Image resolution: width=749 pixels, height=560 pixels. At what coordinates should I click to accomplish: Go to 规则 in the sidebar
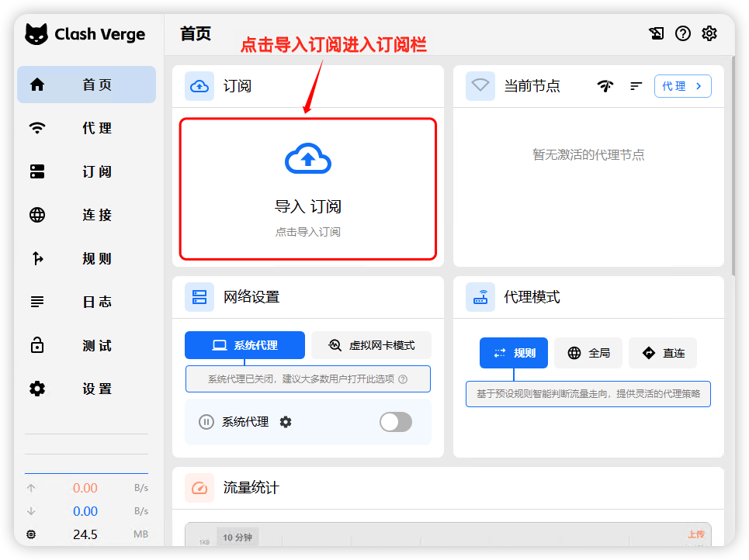pyautogui.click(x=86, y=258)
